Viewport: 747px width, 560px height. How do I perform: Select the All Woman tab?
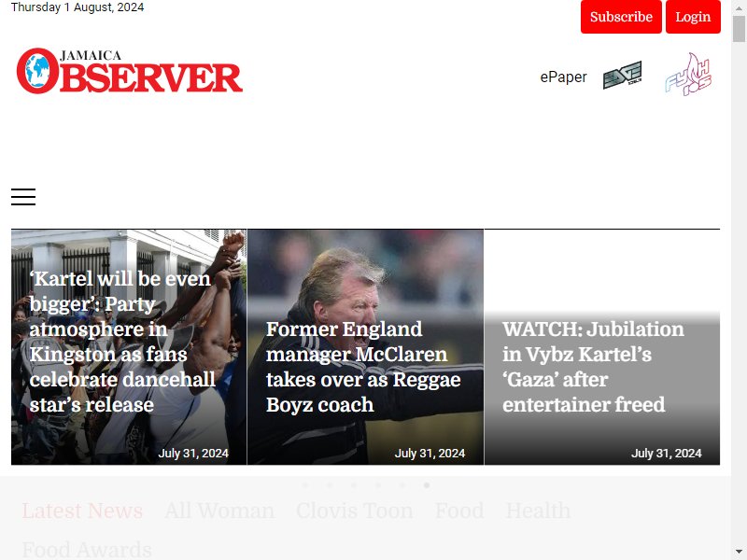click(219, 511)
